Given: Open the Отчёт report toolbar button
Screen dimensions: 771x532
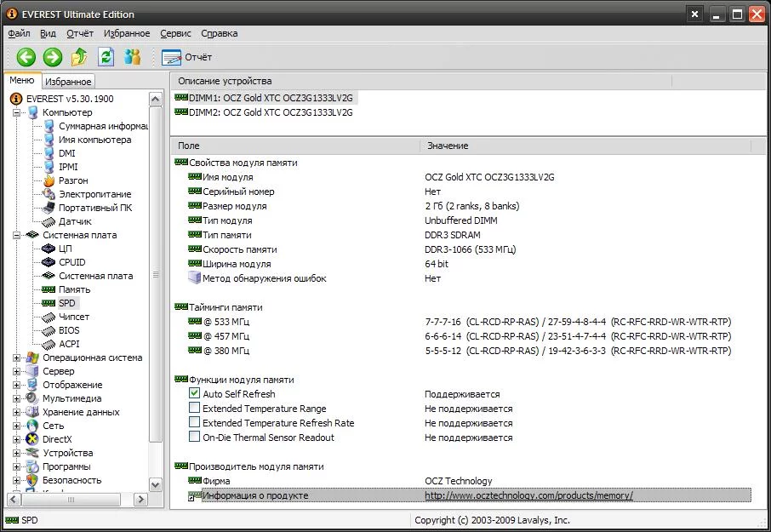Looking at the screenshot, I should [187, 57].
